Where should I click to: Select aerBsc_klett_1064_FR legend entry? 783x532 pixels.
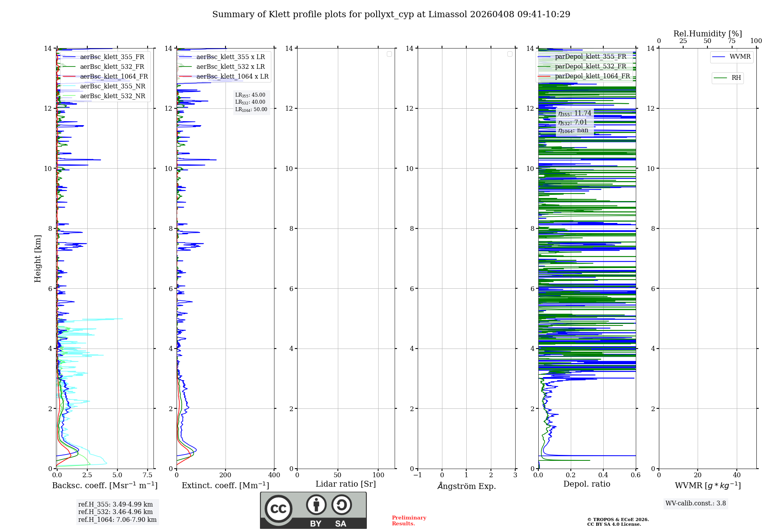click(x=114, y=77)
